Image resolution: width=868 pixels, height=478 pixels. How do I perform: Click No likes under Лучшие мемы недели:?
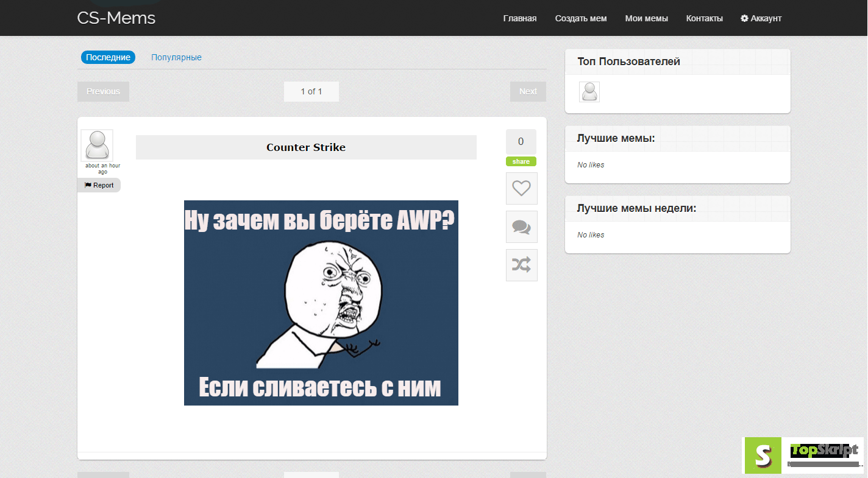pyautogui.click(x=591, y=235)
